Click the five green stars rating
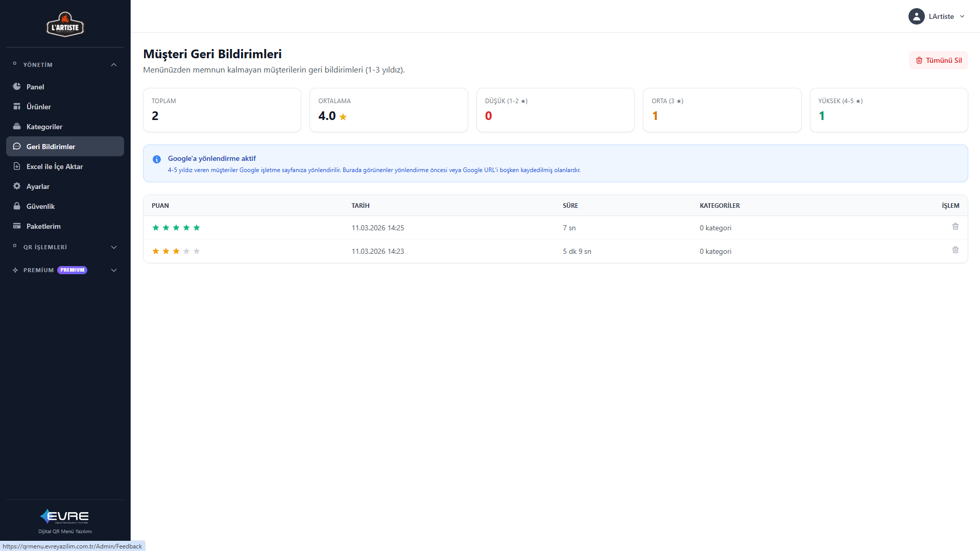The height and width of the screenshot is (551, 980). (176, 228)
